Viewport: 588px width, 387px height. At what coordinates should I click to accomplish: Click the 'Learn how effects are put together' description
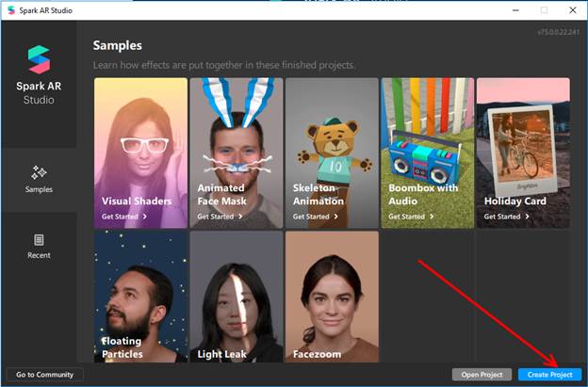pyautogui.click(x=224, y=65)
